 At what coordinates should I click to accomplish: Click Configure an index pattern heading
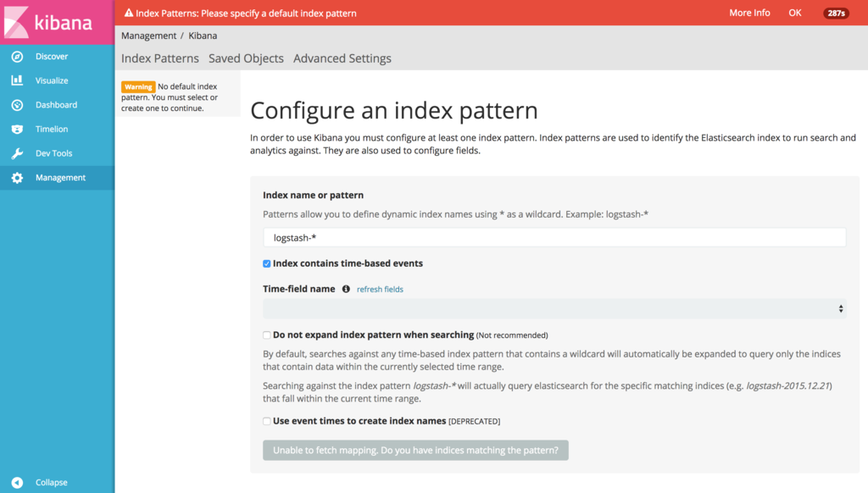[393, 110]
